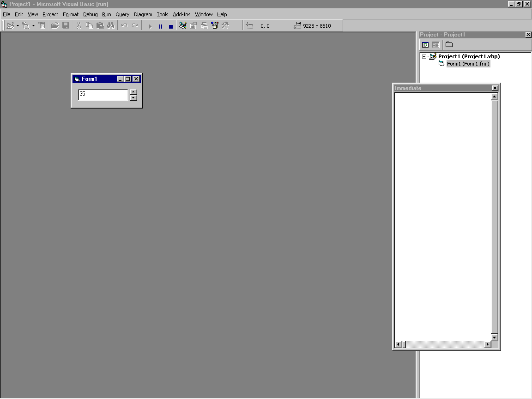The image size is (532, 399).
Task: Increase value with Form1 spinner up arrow
Action: point(133,92)
